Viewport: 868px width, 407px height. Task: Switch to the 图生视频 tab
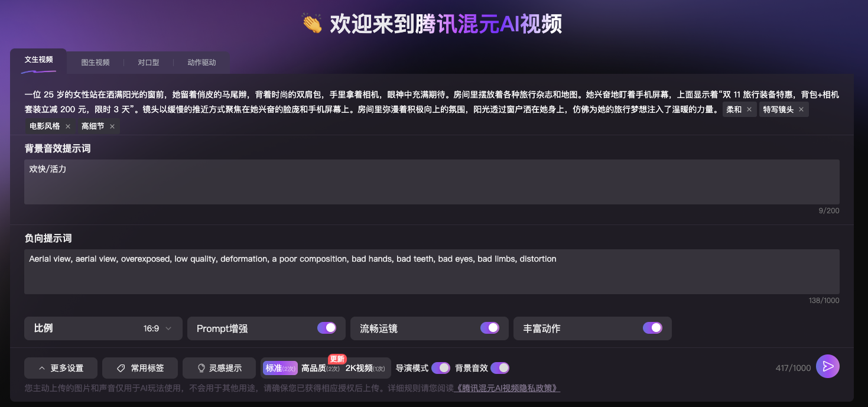coord(95,62)
